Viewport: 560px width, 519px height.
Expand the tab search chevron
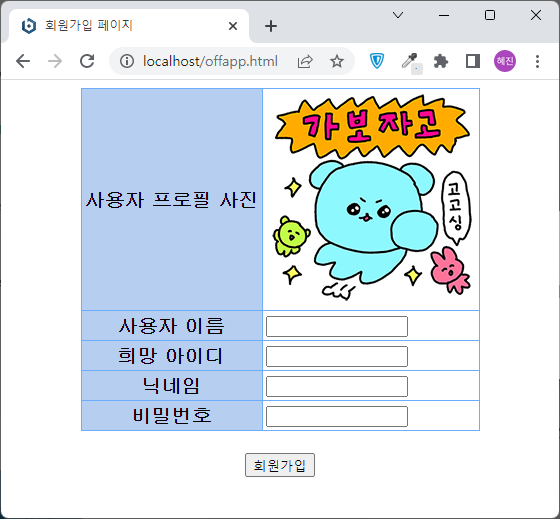pyautogui.click(x=398, y=15)
